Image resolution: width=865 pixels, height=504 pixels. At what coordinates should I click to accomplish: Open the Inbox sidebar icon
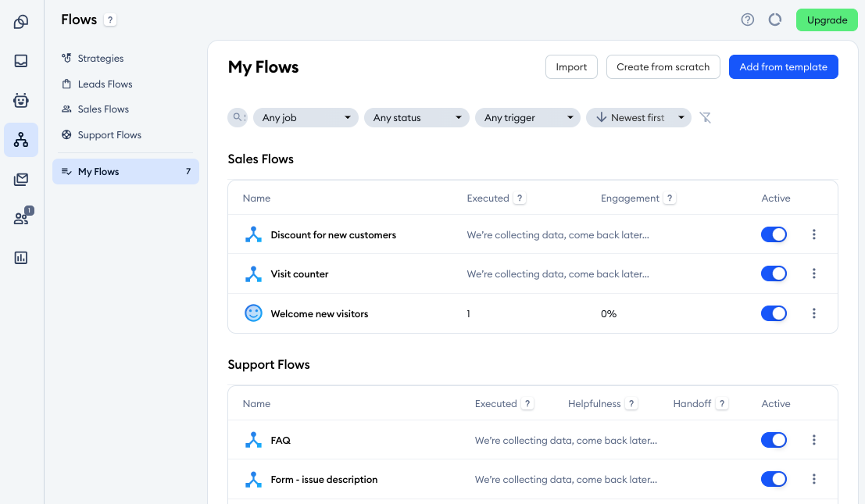pyautogui.click(x=21, y=60)
